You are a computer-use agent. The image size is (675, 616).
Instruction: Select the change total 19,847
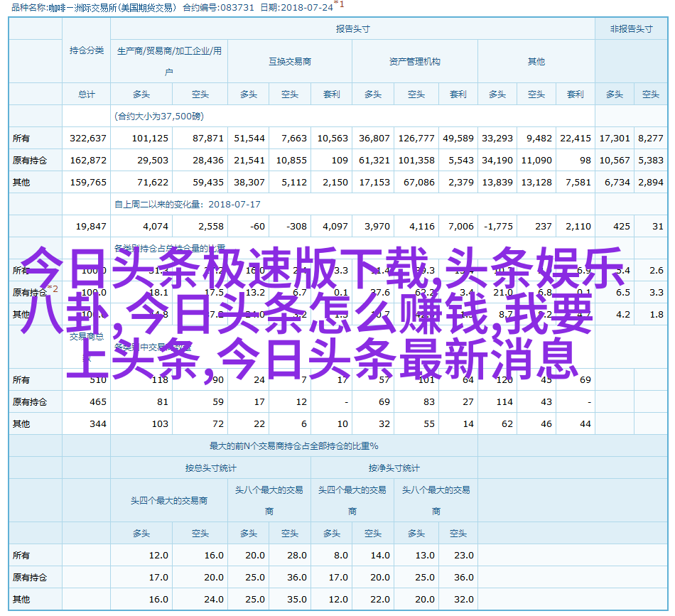[x=91, y=226]
